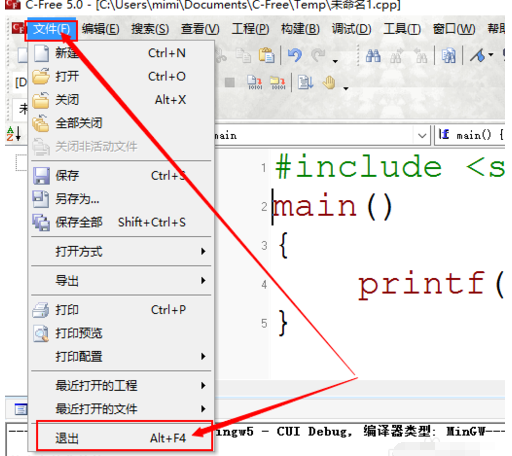Viewport: 512px width, 456px height.
Task: Open the 搜索(S) menu
Action: click(x=150, y=30)
